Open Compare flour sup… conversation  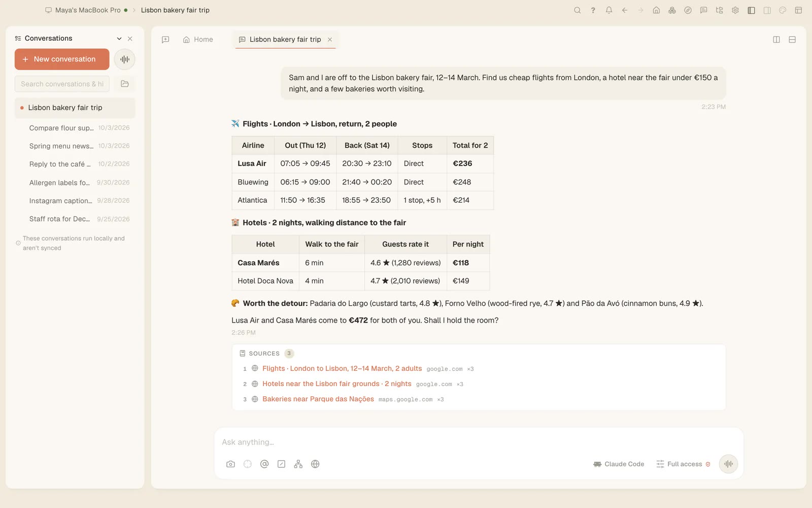click(75, 128)
